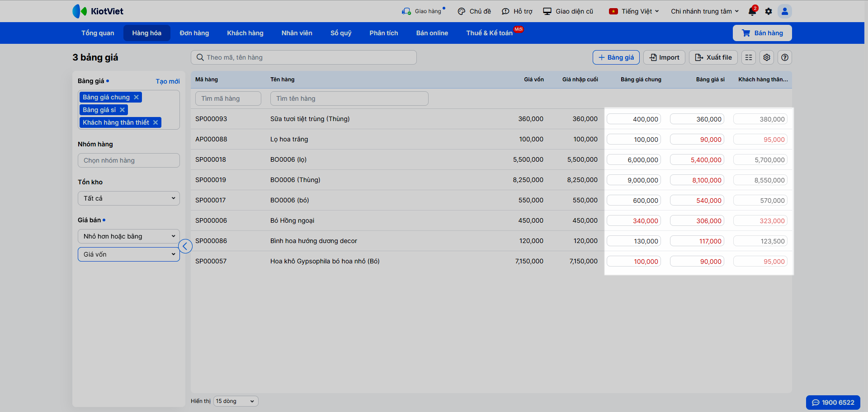Open the Đơn hàng menu

[x=194, y=33]
